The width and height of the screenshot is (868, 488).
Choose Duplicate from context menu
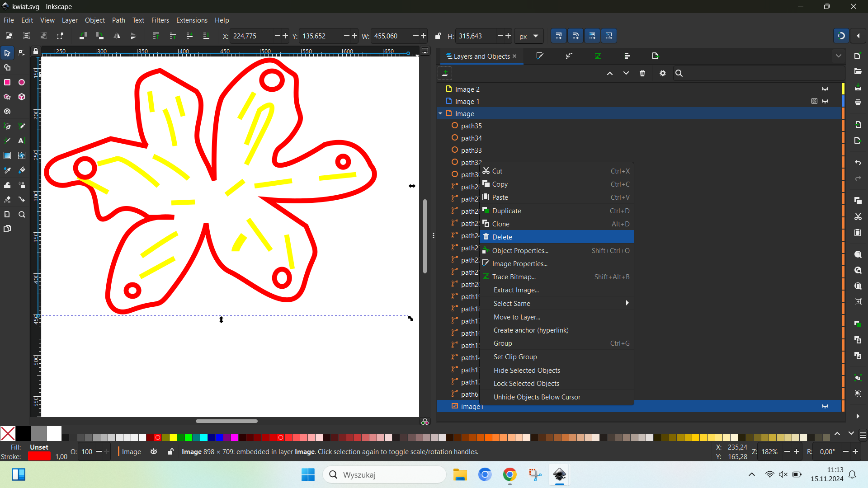pyautogui.click(x=557, y=211)
